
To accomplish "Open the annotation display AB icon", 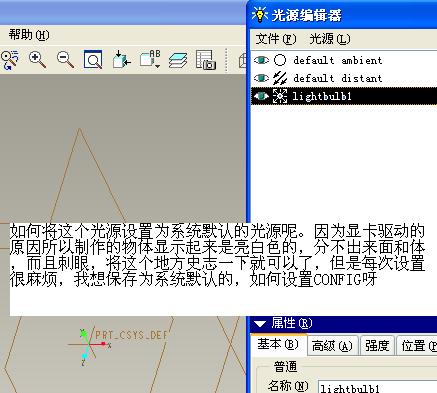I will tap(150, 59).
